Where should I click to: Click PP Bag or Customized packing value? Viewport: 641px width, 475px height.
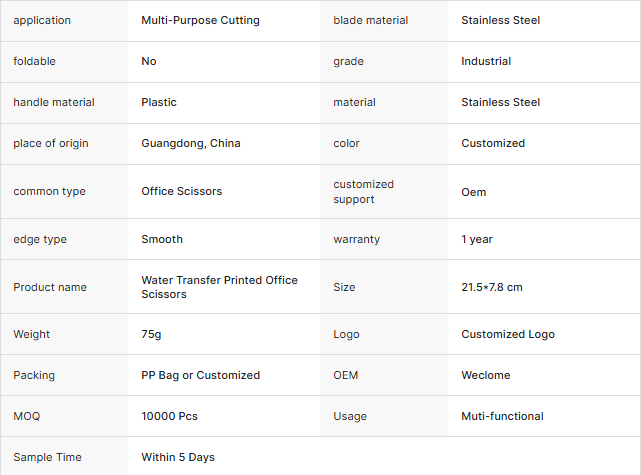[x=200, y=375]
